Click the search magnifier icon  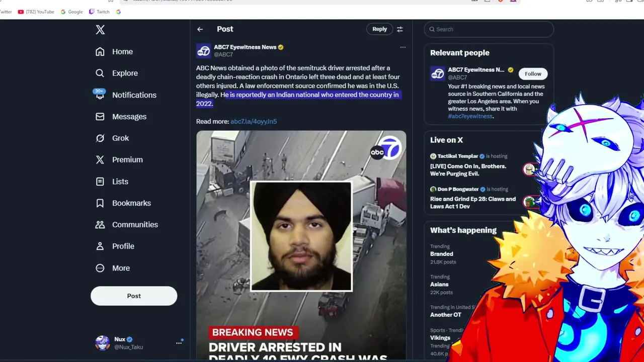tap(432, 29)
